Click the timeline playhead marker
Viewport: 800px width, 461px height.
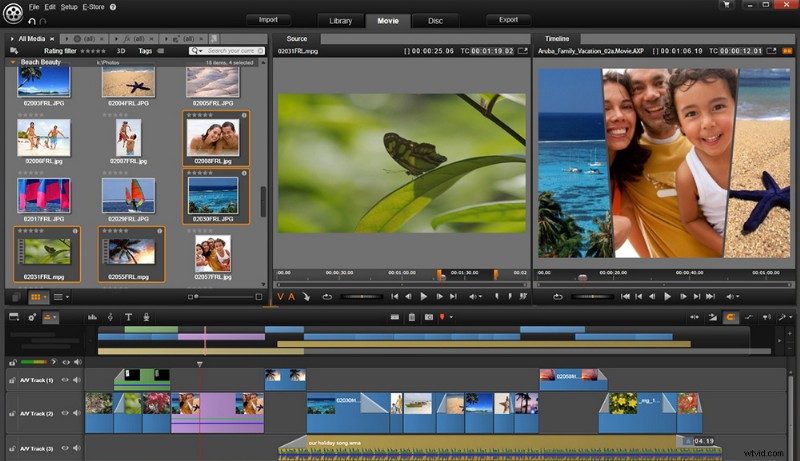(x=199, y=364)
